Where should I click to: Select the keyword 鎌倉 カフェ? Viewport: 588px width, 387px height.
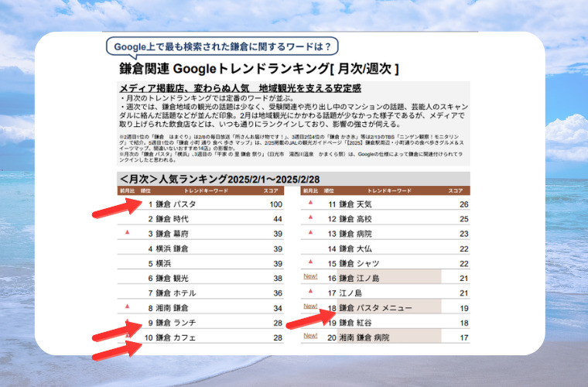[176, 337]
